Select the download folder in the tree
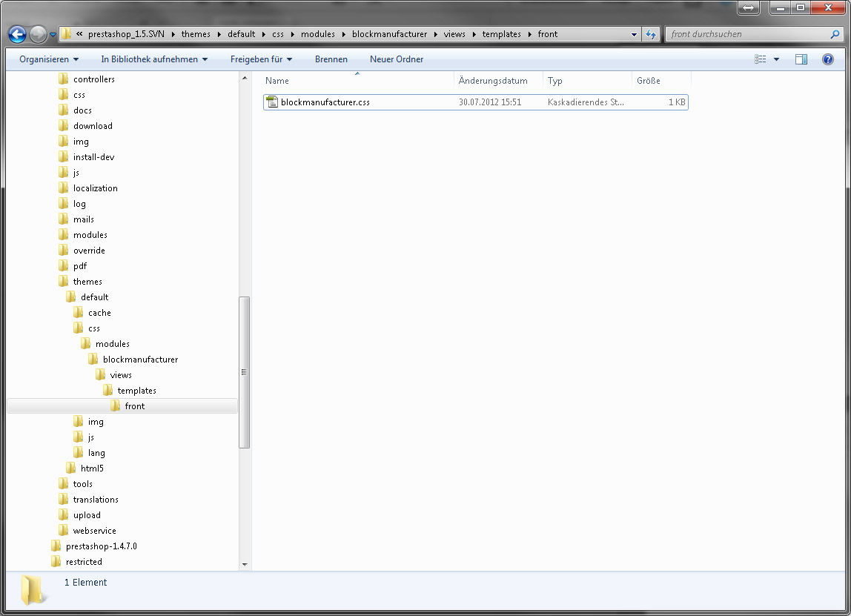The width and height of the screenshot is (851, 616). (93, 126)
